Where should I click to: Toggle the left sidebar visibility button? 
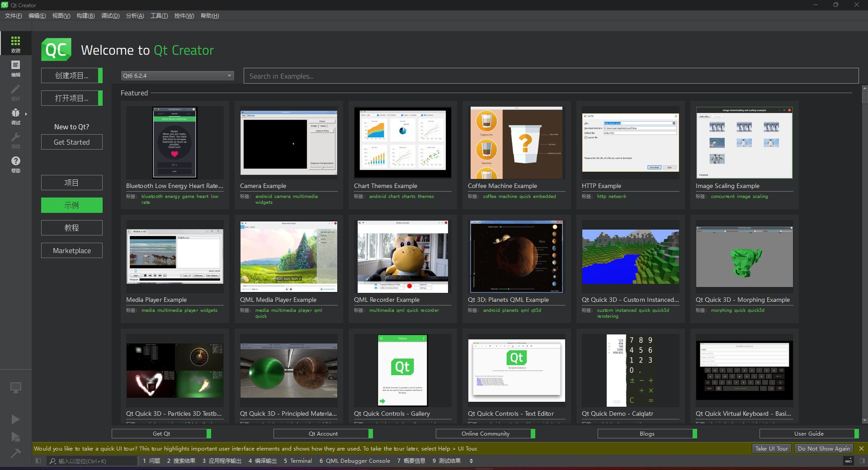pos(38,461)
